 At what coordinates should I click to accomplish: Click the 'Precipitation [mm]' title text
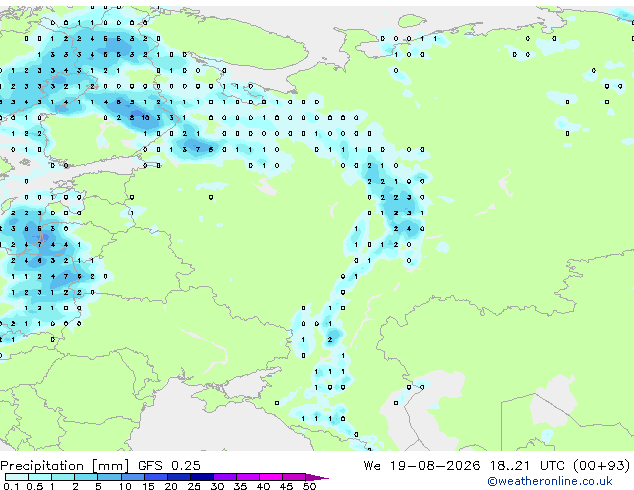[65, 466]
